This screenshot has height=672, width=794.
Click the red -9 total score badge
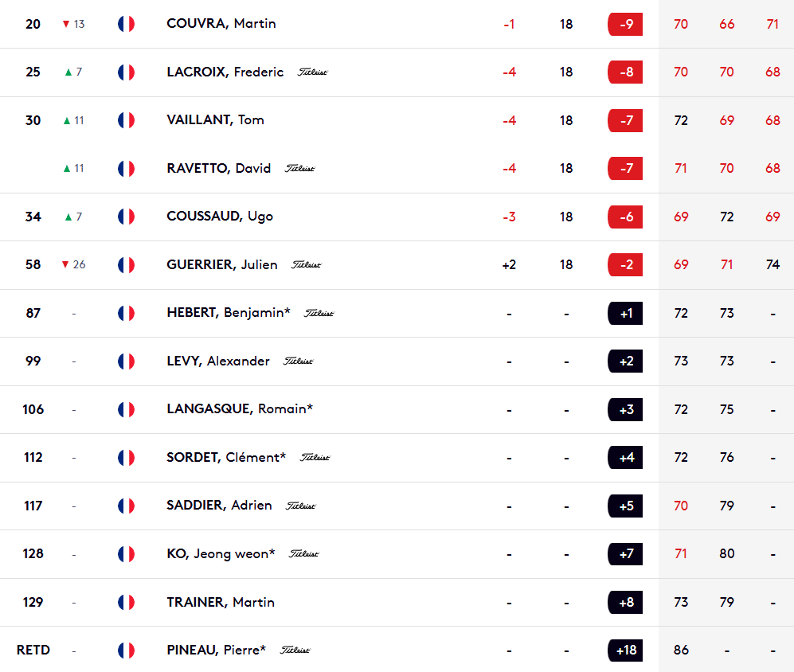click(x=625, y=24)
